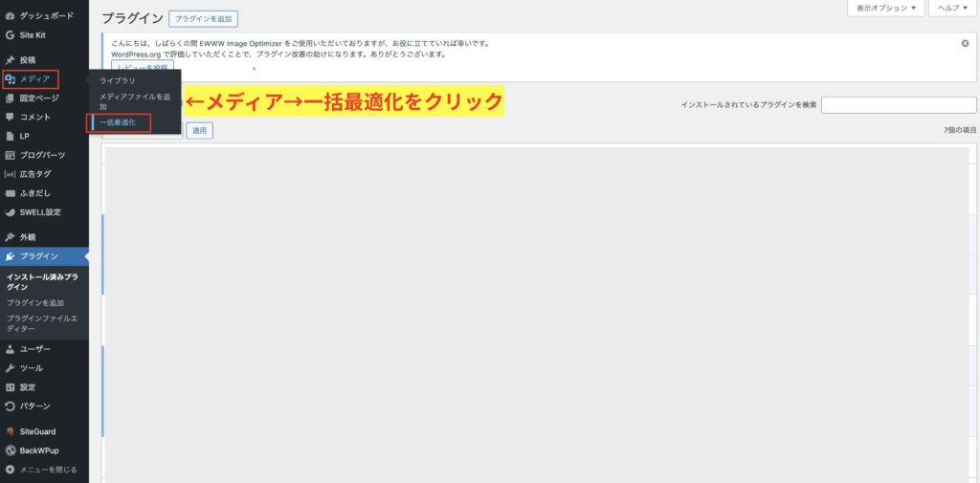Screen dimensions: 980x483
Task: Collapse the sidebar with メニューを閉じる
Action: click(41, 470)
